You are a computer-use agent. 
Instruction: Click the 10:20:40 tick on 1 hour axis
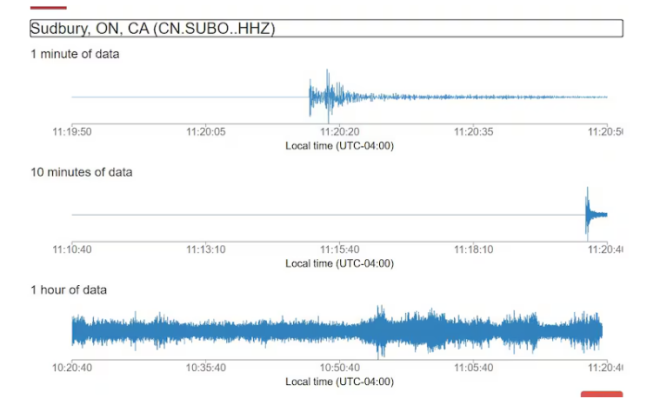pyautogui.click(x=72, y=367)
